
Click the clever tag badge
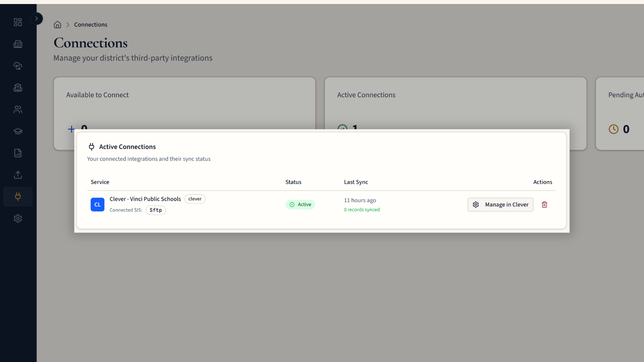[195, 199]
